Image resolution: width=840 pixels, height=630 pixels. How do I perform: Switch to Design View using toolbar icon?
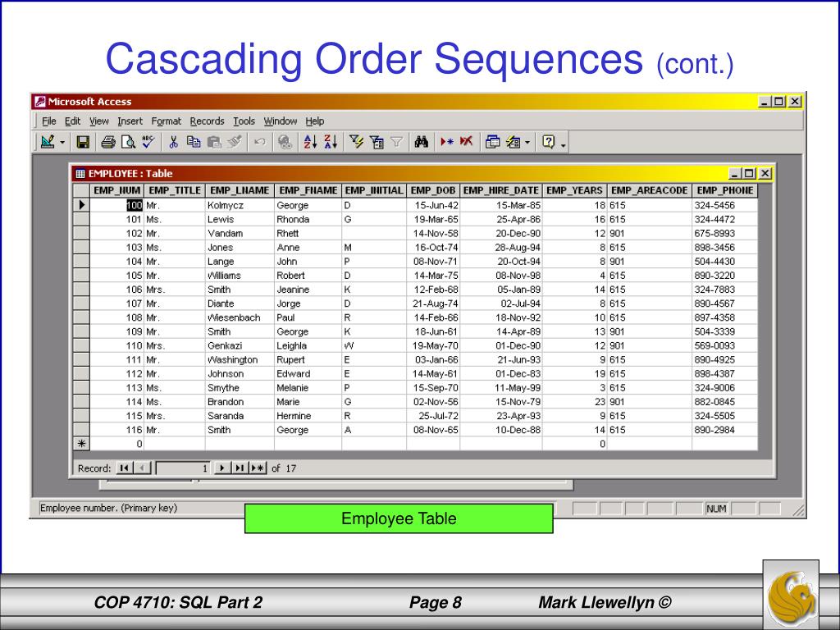click(x=48, y=142)
